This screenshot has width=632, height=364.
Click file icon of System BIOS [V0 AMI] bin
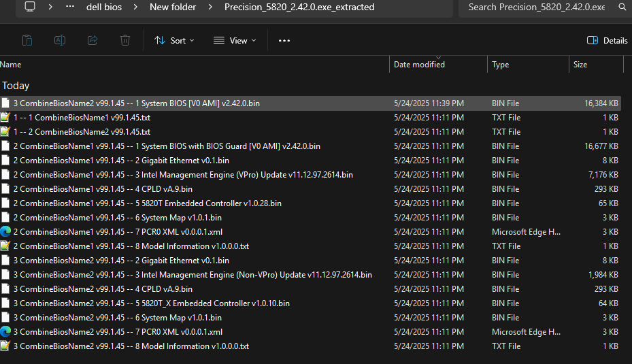[x=5, y=103]
